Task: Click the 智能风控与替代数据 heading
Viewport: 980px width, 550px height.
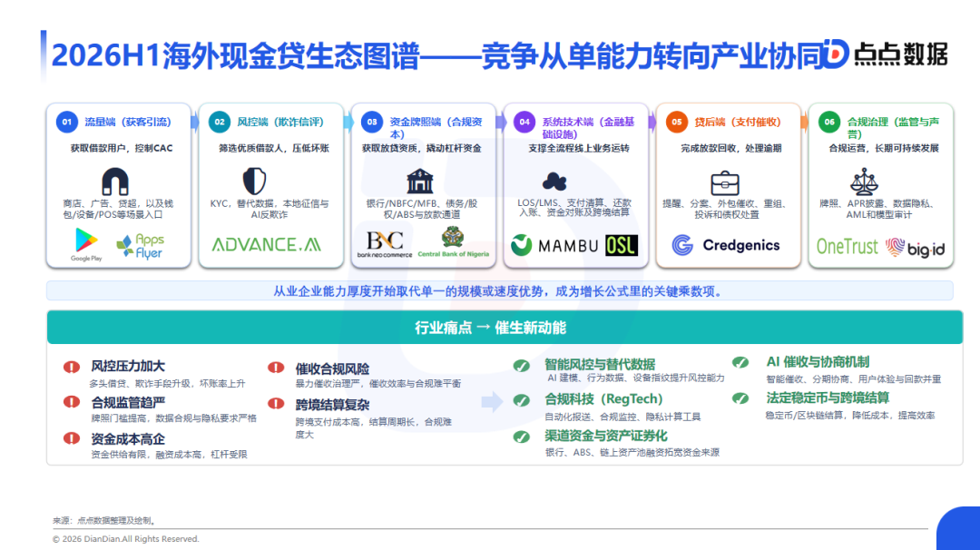Action: click(x=600, y=364)
